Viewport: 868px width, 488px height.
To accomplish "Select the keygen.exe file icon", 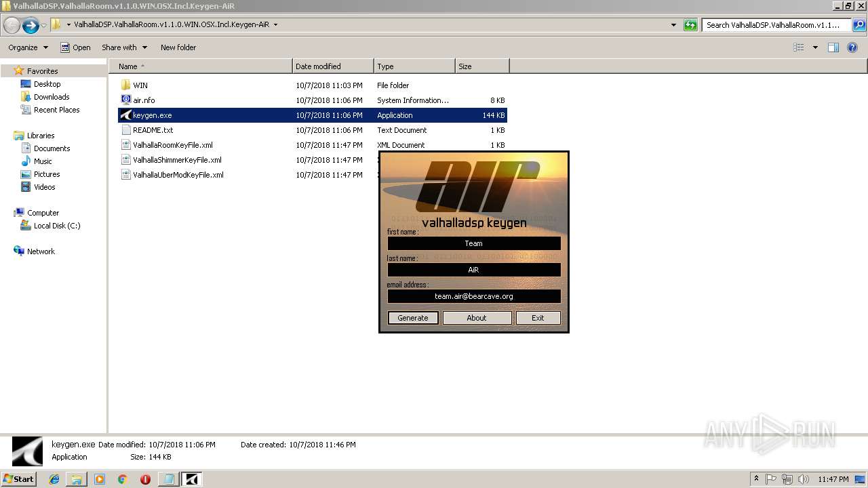I will point(125,115).
